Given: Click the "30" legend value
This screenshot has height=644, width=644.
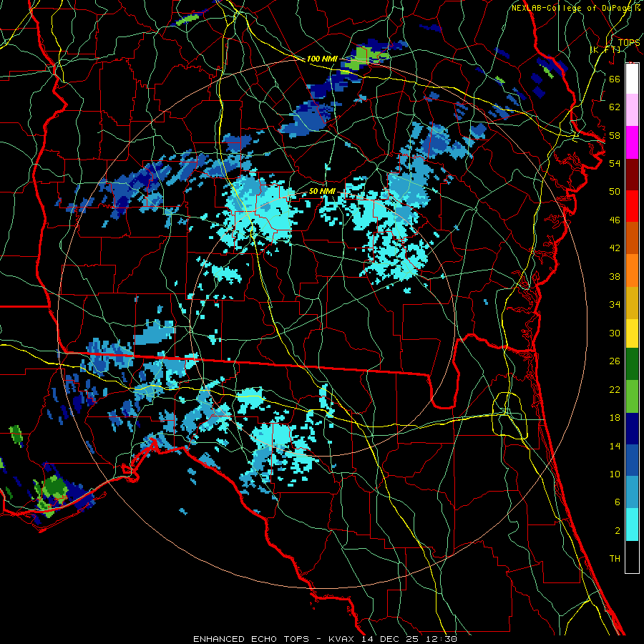Looking at the screenshot, I should (x=615, y=333).
